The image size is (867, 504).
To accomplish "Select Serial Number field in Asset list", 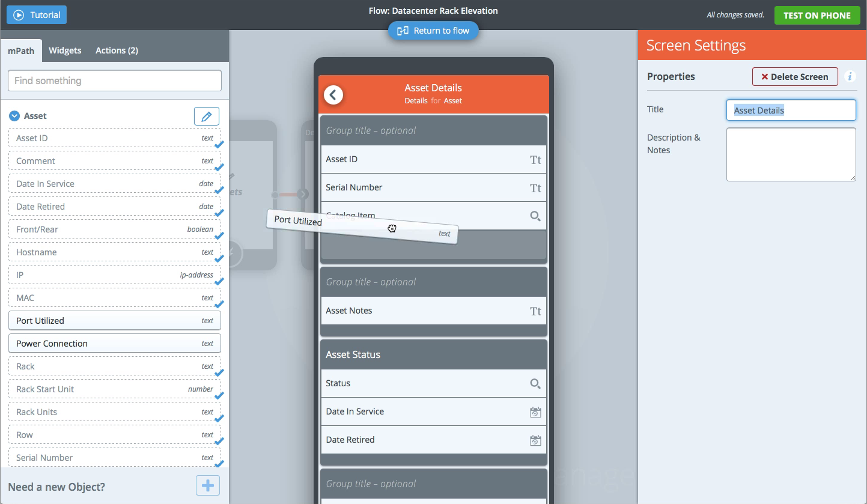I will point(115,457).
